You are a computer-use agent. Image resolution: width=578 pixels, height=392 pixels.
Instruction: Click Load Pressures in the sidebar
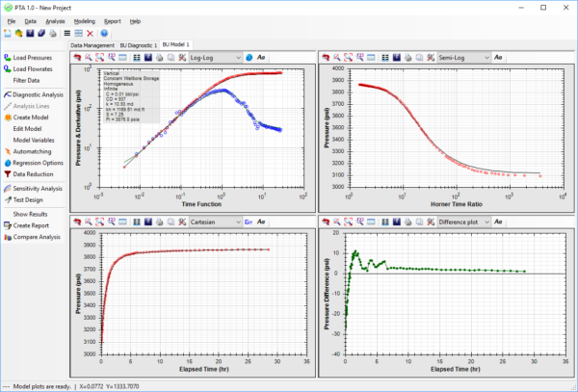[x=32, y=57]
